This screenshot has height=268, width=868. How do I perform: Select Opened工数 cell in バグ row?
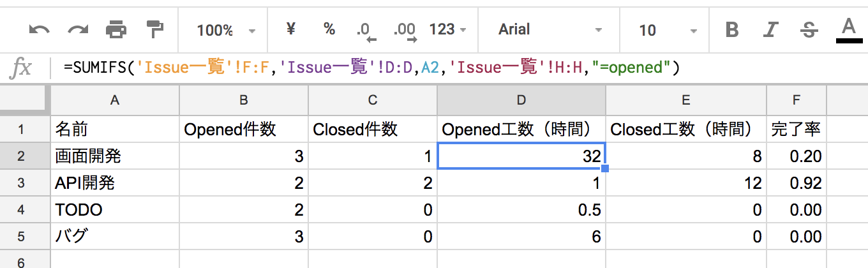coord(521,237)
